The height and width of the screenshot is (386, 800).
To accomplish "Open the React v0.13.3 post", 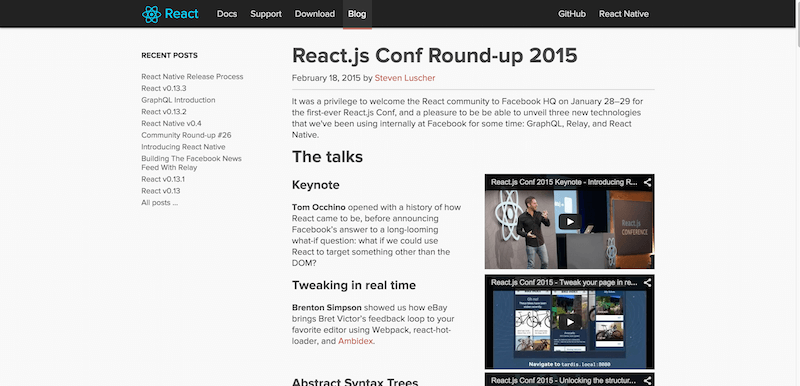I will pyautogui.click(x=164, y=88).
